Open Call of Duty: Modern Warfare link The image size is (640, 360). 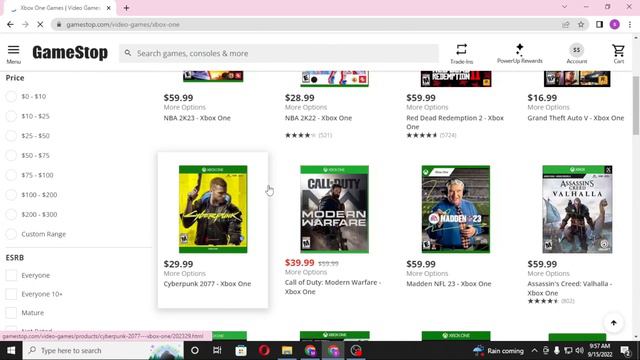click(333, 287)
